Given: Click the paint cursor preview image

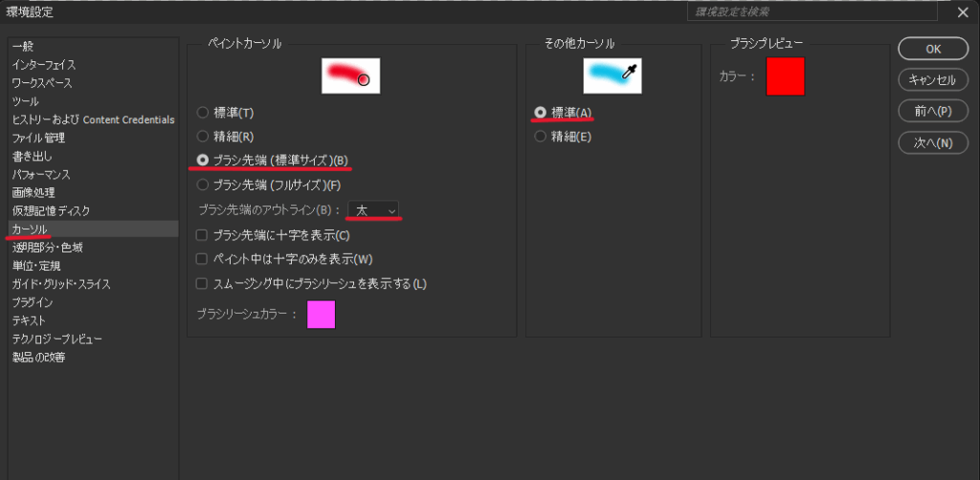Looking at the screenshot, I should click(x=350, y=76).
